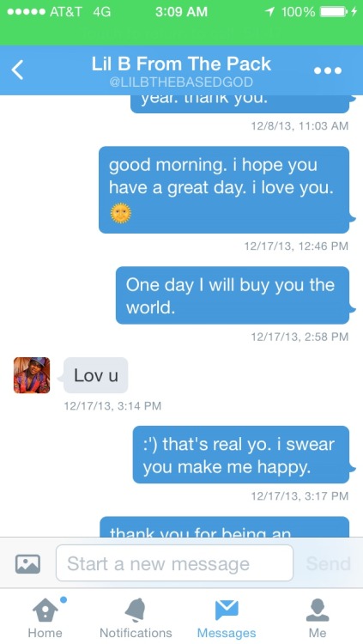
Task: Select the Messages envelope tab
Action: [227, 617]
